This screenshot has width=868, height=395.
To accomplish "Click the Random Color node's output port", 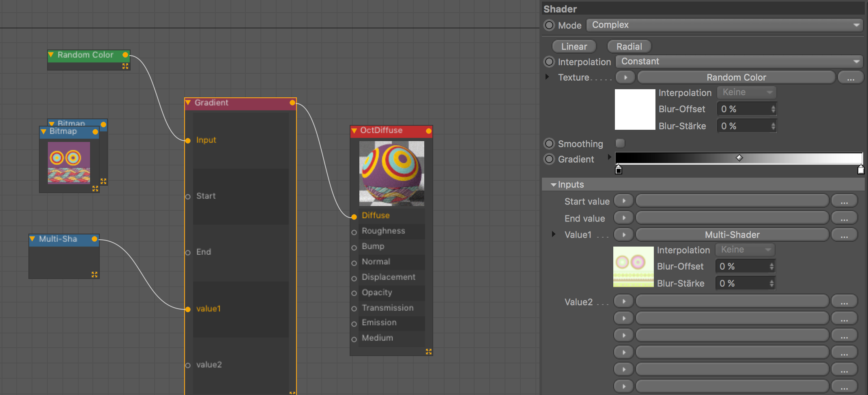I will pos(125,55).
